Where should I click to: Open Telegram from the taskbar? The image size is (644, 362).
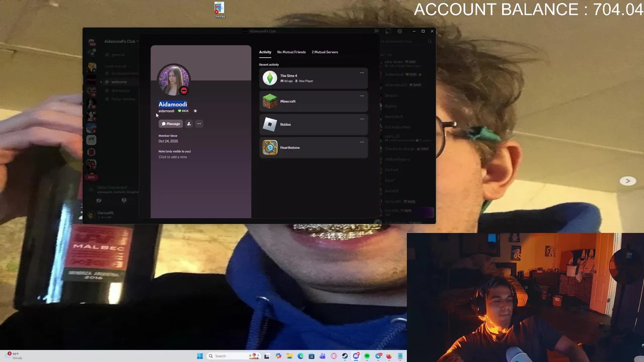pyautogui.click(x=378, y=356)
